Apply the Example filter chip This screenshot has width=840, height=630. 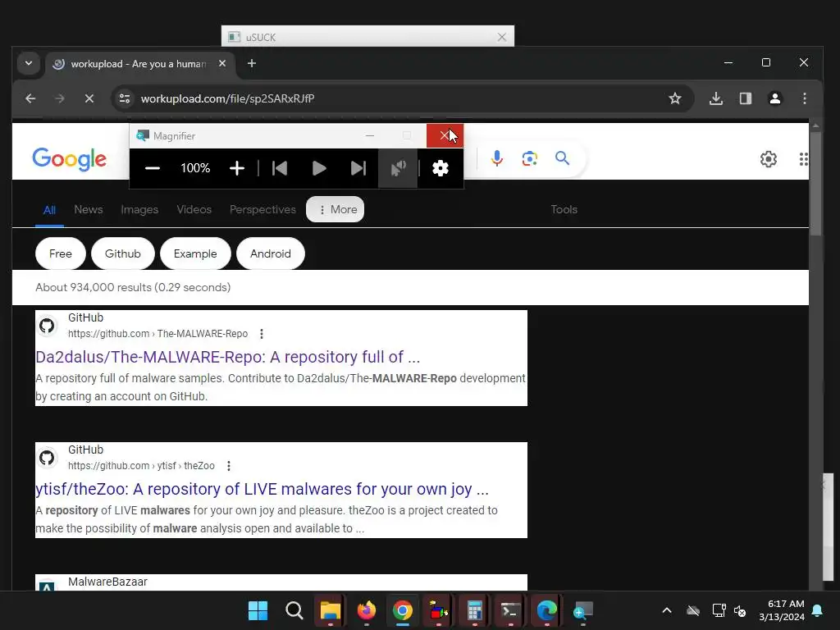195,253
